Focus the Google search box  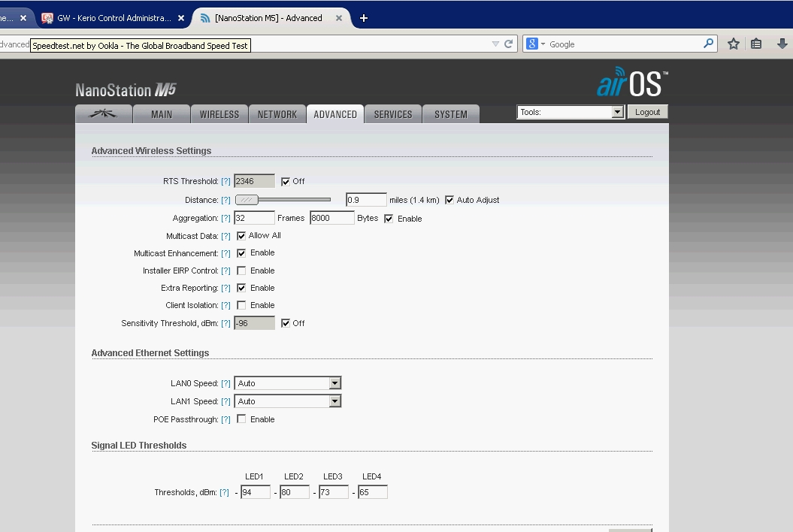[x=625, y=44]
